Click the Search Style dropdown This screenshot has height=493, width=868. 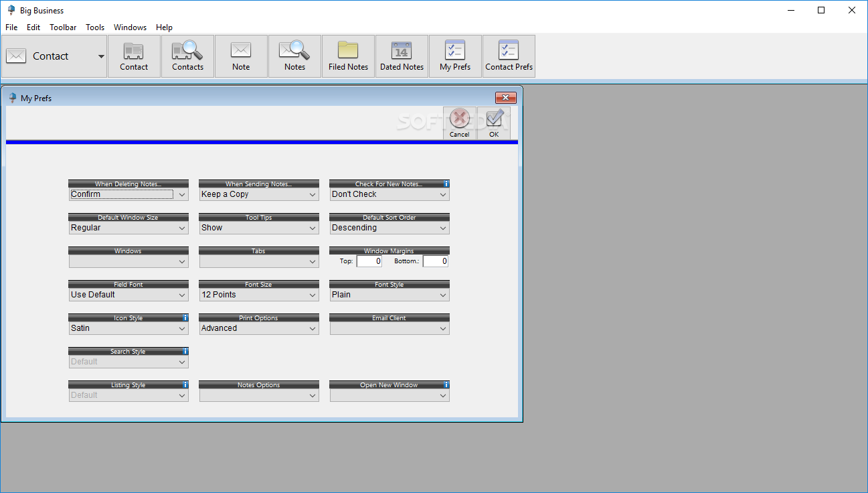point(128,362)
